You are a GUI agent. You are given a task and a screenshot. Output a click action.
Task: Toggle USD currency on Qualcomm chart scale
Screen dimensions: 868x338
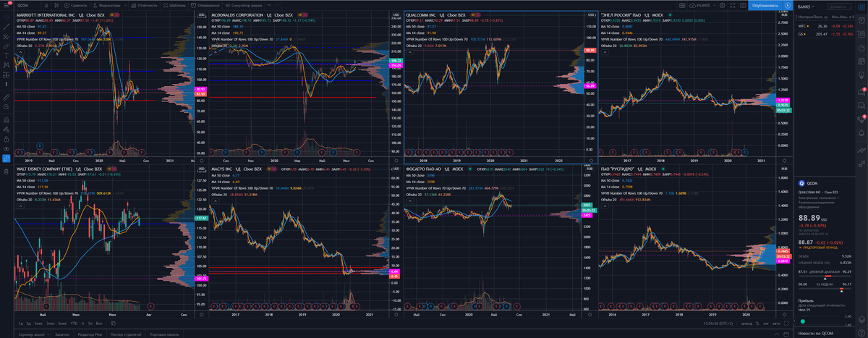point(590,15)
